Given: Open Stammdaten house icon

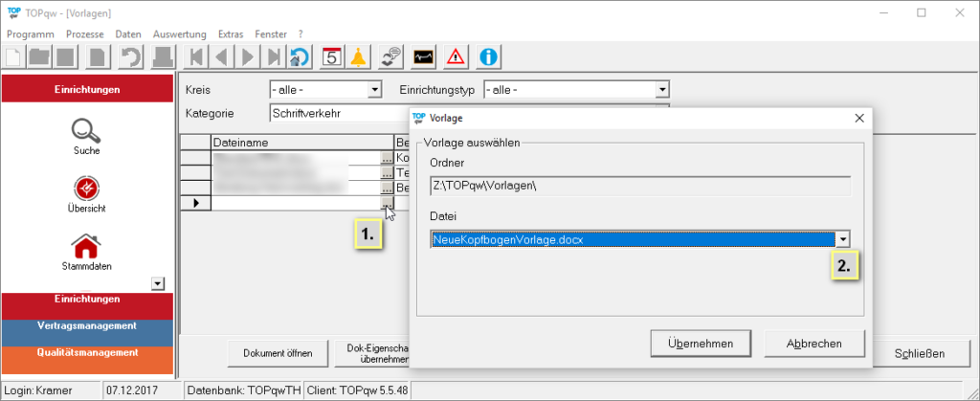Looking at the screenshot, I should [87, 246].
